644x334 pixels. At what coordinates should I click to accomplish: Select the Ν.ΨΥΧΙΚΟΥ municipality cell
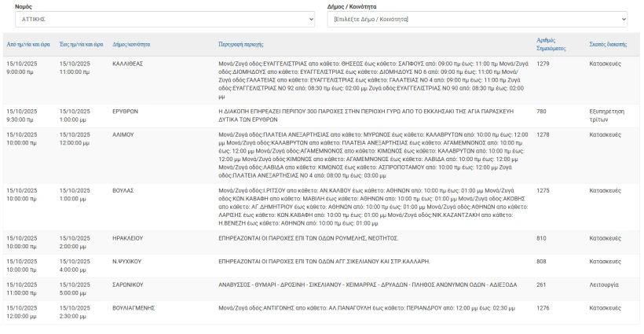coord(127,262)
